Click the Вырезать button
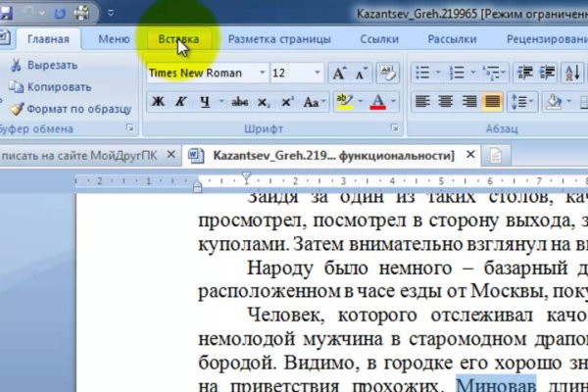588x392 pixels. (x=43, y=65)
